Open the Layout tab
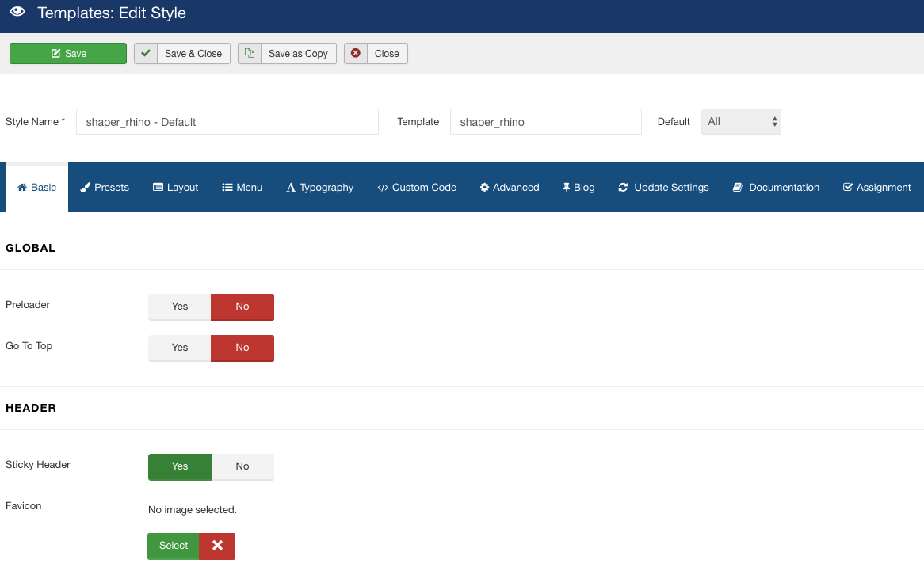 click(176, 188)
